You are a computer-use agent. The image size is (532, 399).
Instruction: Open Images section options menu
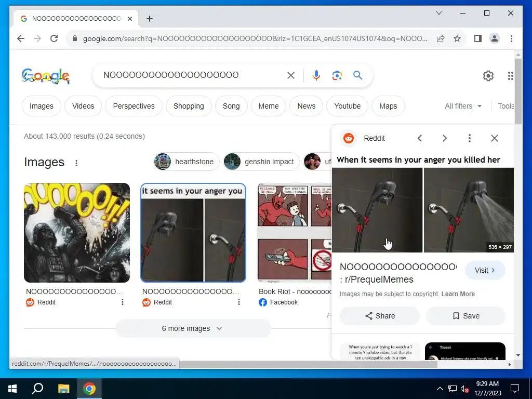click(76, 163)
